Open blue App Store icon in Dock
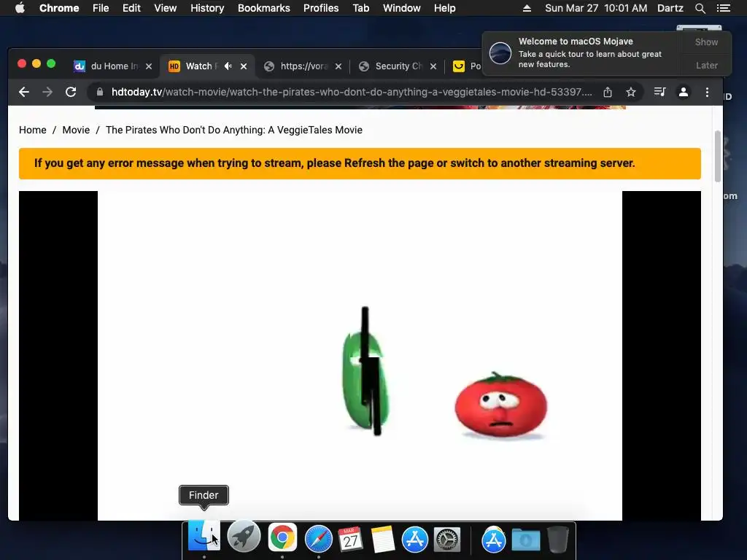Viewport: 747px width, 560px height. 415,540
